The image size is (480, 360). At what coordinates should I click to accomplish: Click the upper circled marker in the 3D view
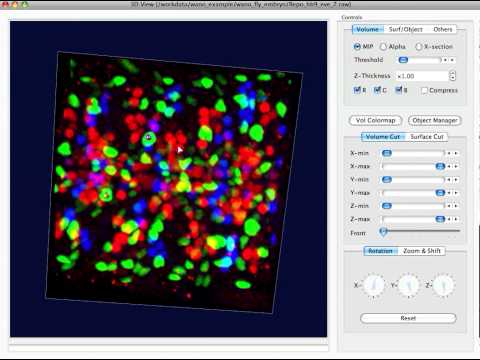coord(149,138)
